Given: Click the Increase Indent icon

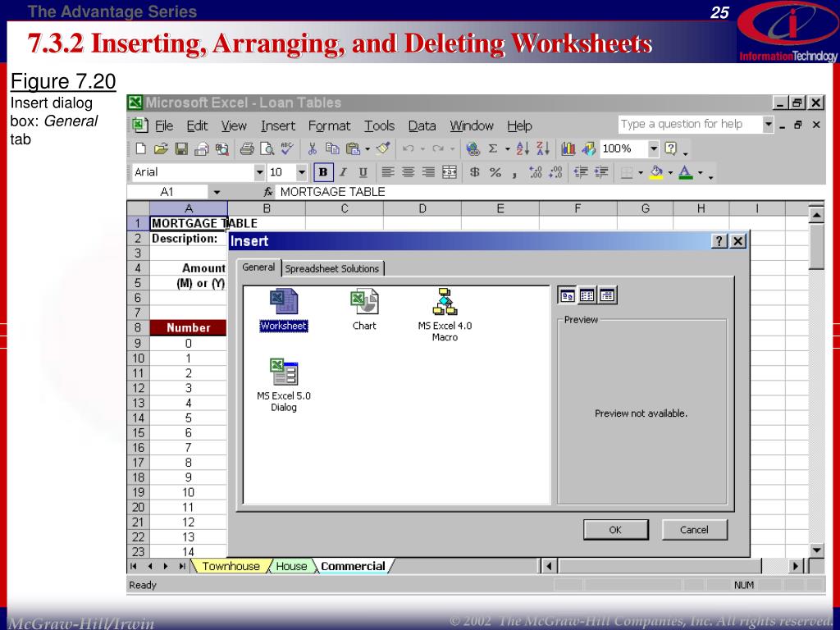Looking at the screenshot, I should 601,172.
